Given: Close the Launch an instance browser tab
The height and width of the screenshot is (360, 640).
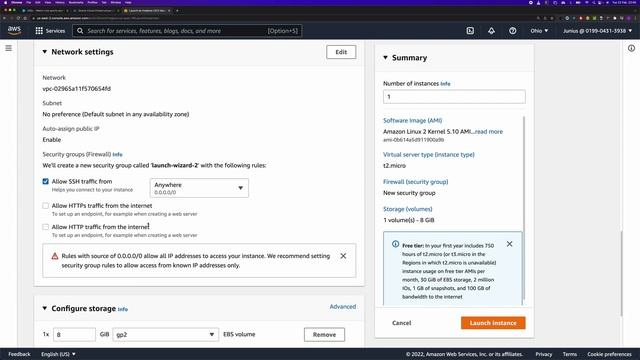Looking at the screenshot, I should (x=169, y=11).
